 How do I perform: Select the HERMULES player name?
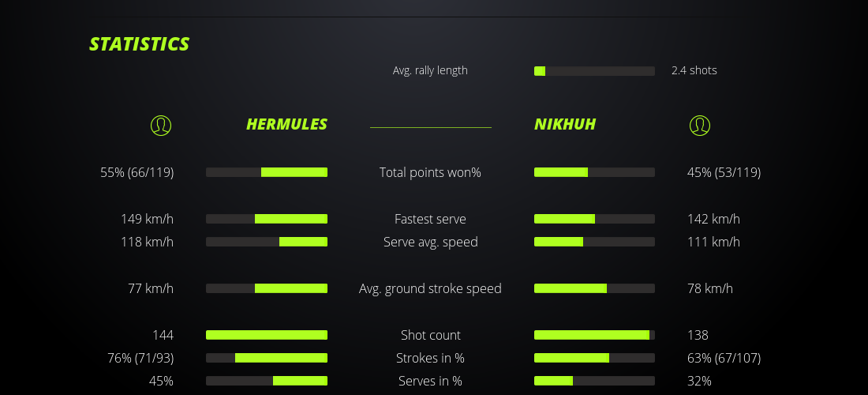(x=286, y=124)
